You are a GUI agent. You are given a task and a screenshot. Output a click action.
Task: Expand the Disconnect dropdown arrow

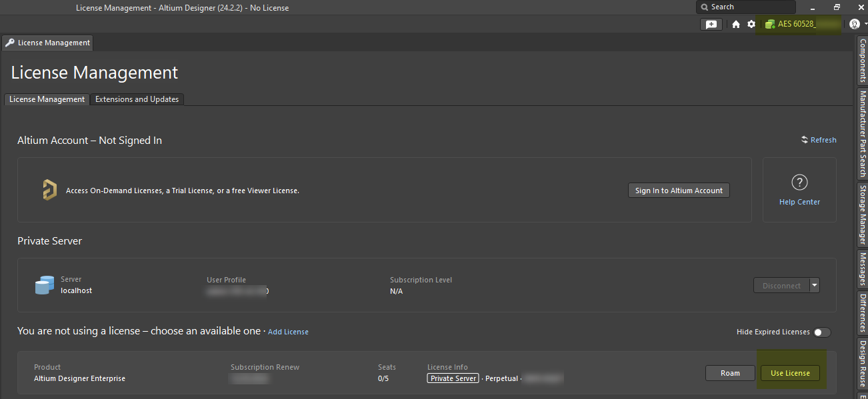pos(814,286)
